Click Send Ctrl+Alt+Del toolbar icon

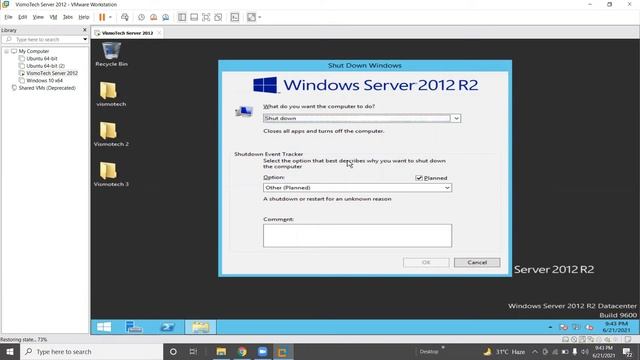pos(125,17)
